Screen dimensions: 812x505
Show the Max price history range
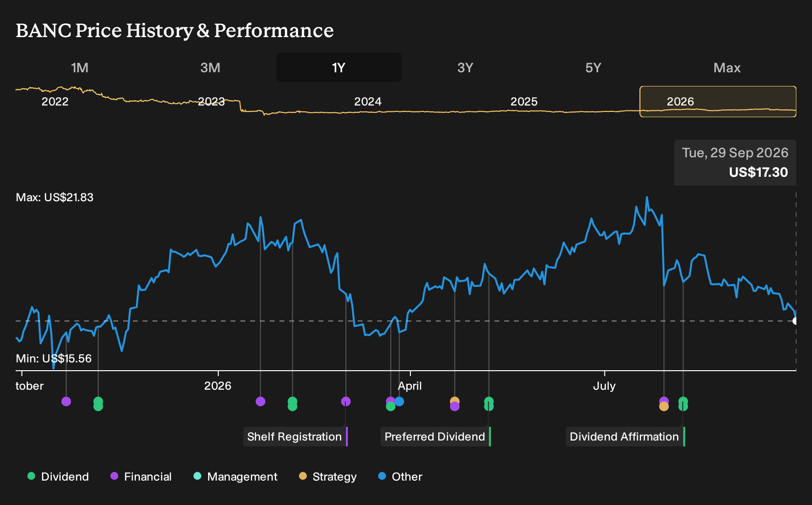727,68
